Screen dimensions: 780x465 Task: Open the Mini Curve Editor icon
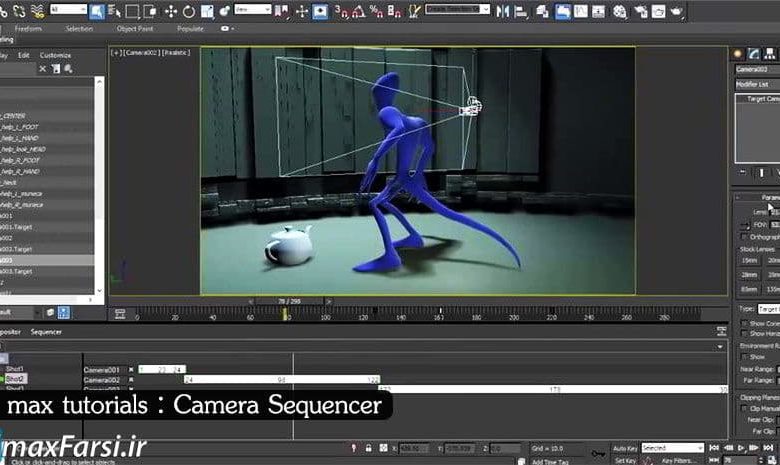click(x=120, y=313)
